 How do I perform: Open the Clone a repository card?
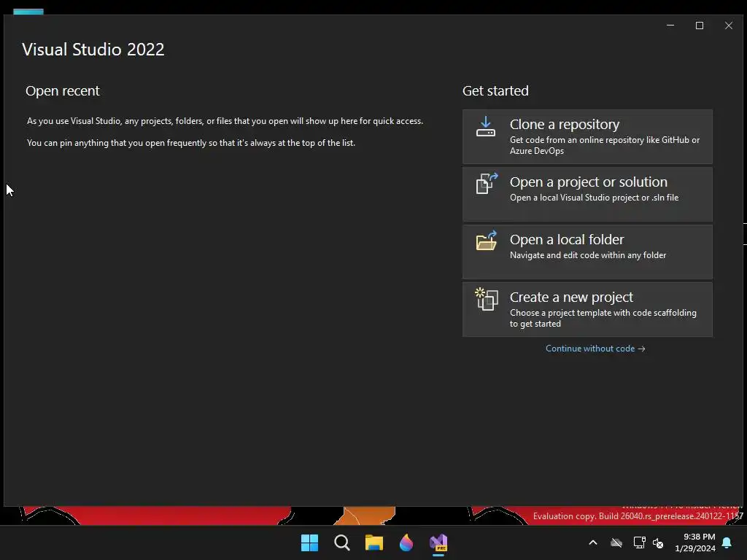[587, 136]
